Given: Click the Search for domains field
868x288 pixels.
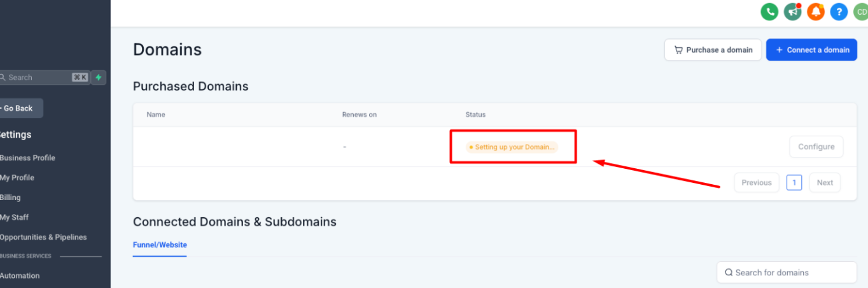Looking at the screenshot, I should [787, 273].
